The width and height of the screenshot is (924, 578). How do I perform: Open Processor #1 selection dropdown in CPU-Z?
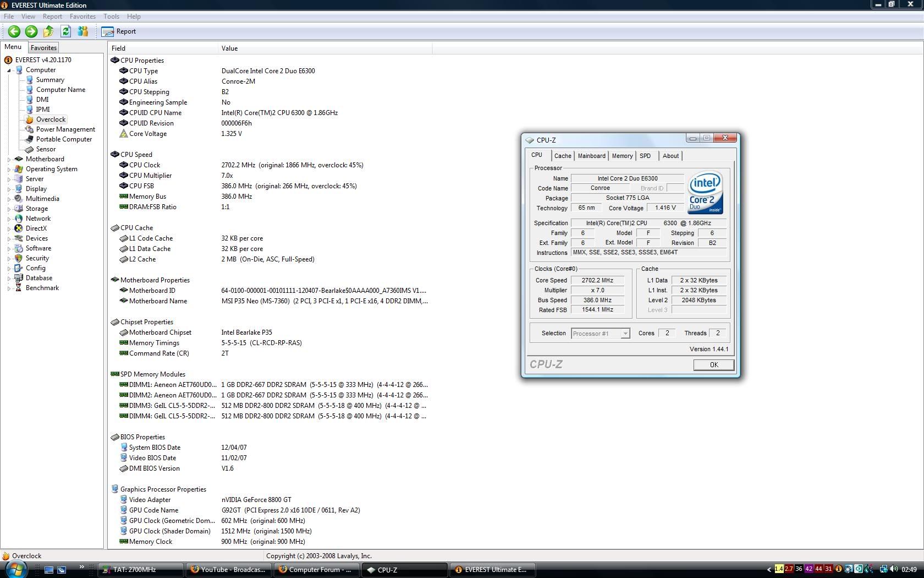click(600, 334)
